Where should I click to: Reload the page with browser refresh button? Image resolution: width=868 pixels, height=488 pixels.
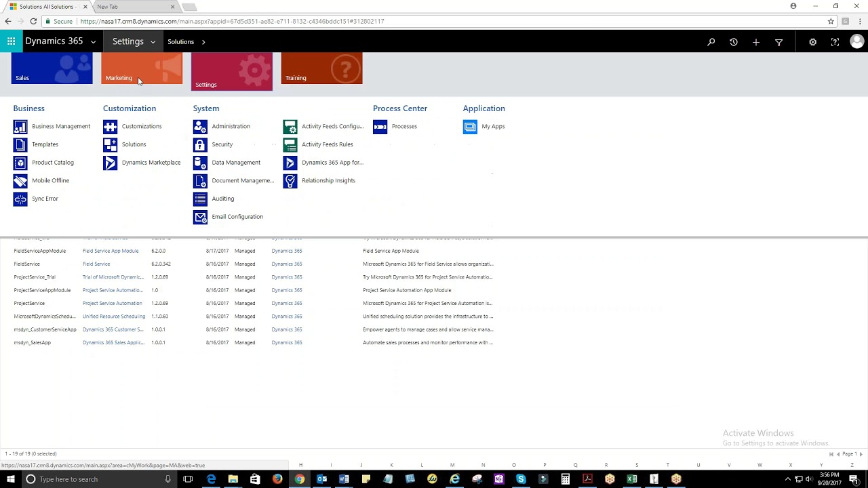coord(33,21)
